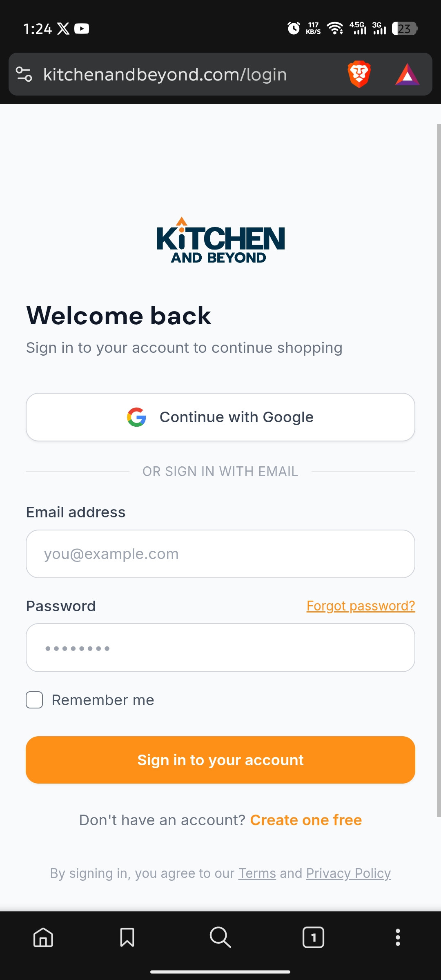Check the Remember me checkbox

[34, 700]
